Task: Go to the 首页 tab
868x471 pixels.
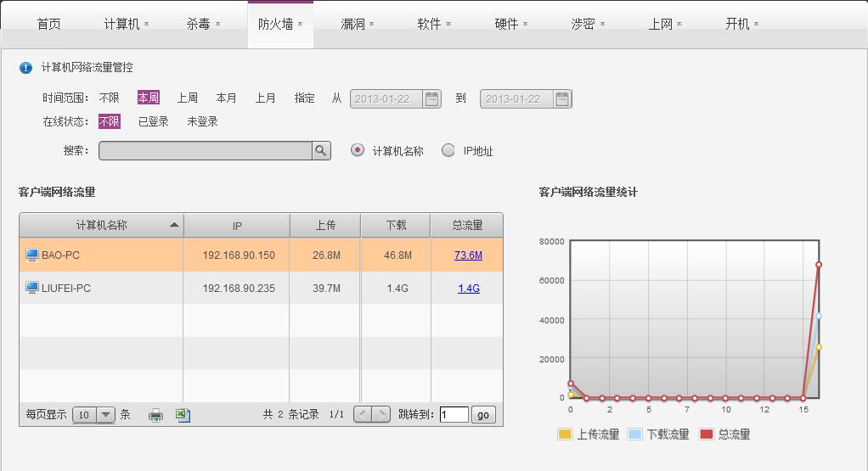Action: click(48, 24)
